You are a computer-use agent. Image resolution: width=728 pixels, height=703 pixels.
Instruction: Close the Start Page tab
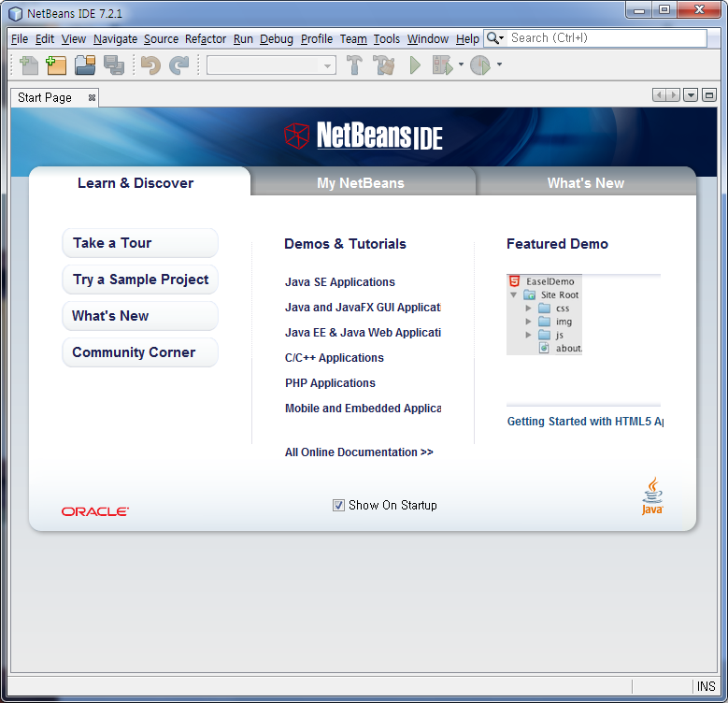92,97
